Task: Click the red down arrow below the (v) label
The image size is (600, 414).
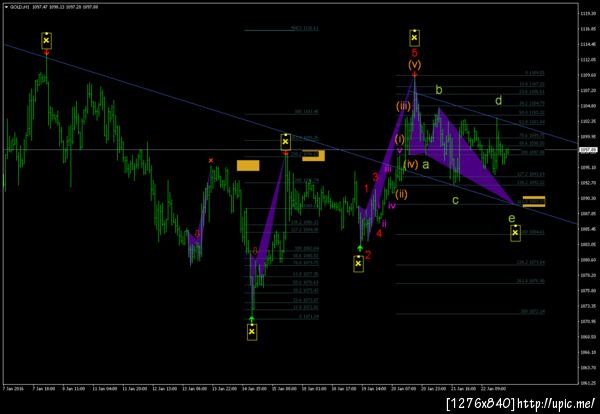Action: click(x=414, y=74)
